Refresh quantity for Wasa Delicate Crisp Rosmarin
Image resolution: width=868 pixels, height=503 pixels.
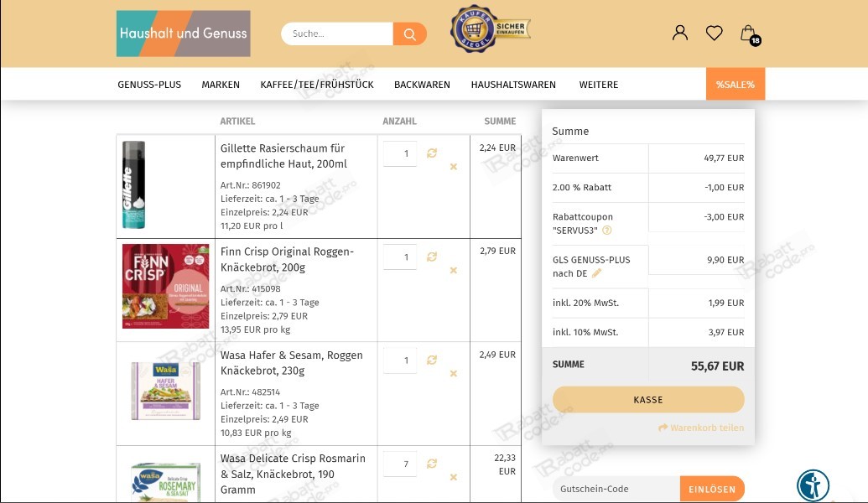pos(432,464)
